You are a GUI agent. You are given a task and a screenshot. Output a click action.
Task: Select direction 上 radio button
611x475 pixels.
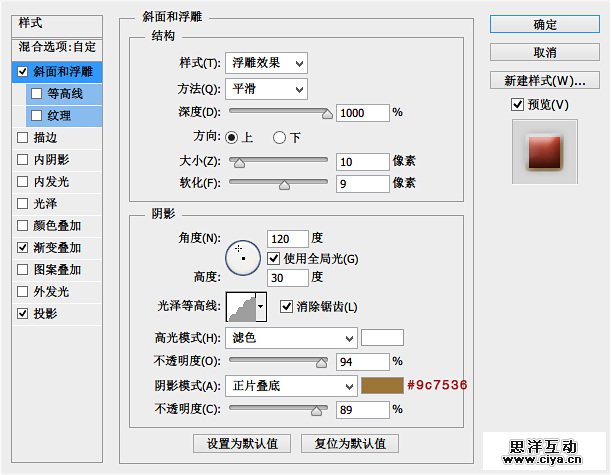coord(231,138)
